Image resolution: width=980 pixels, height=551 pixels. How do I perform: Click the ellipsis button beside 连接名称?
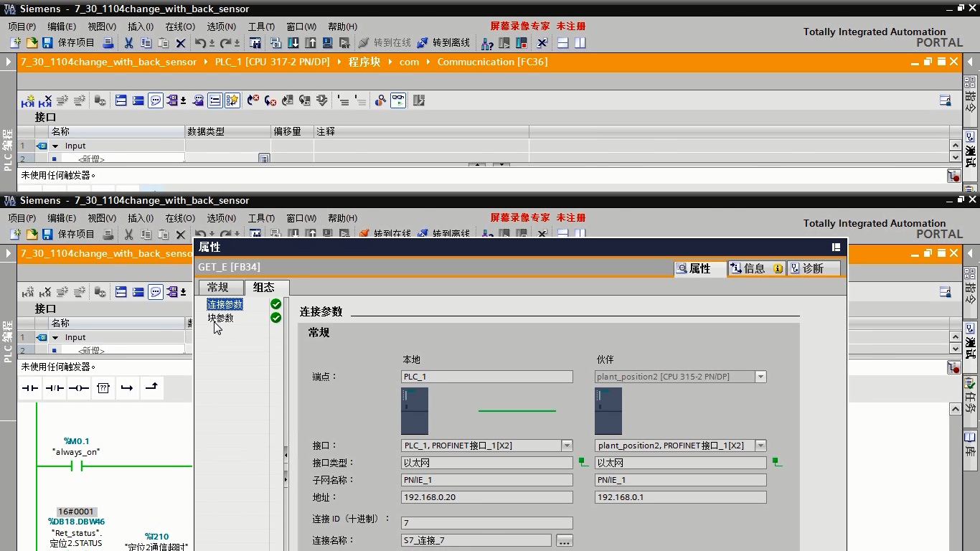565,540
